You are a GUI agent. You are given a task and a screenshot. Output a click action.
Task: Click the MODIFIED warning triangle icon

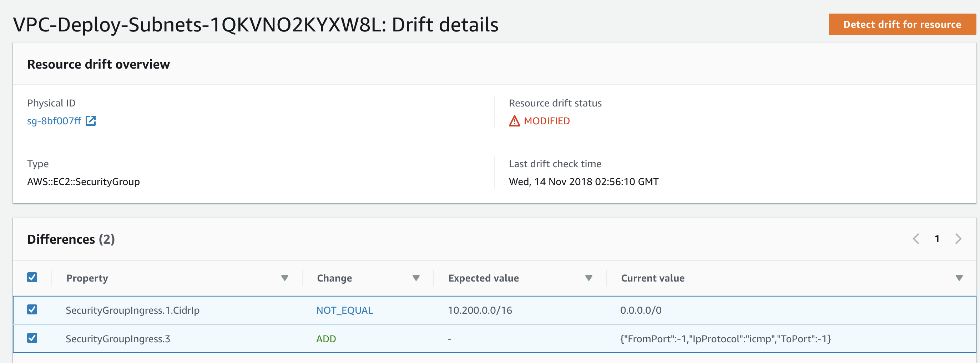click(x=514, y=121)
